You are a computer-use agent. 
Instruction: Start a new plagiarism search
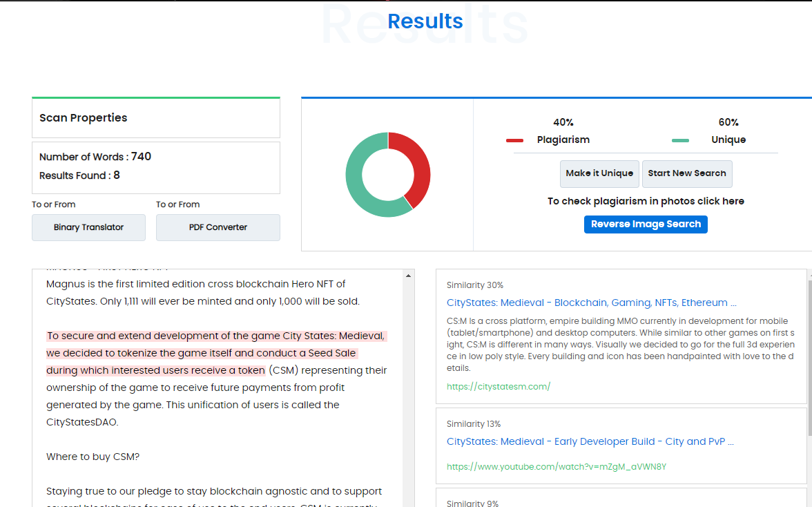(686, 173)
